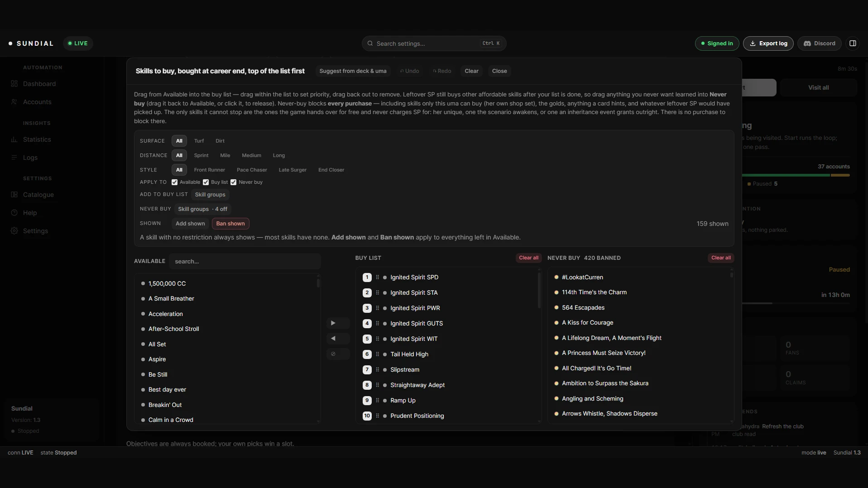
Task: Click drag handle of Ignited Spirit SPD
Action: (377, 277)
